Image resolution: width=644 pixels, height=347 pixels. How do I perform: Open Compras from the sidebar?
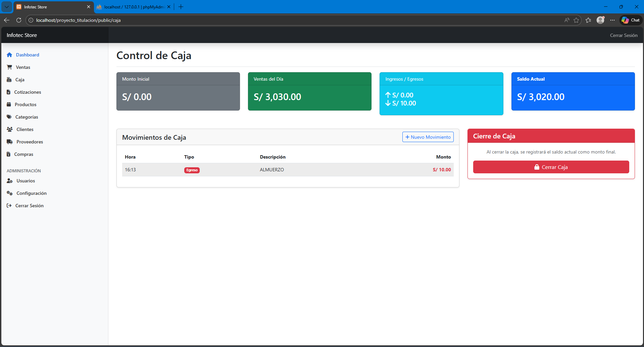pyautogui.click(x=23, y=154)
